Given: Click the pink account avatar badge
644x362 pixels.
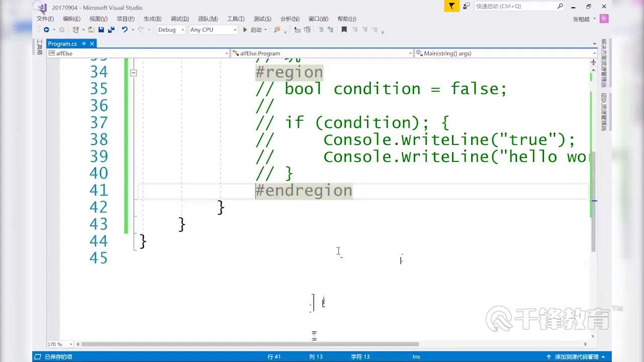Looking at the screenshot, I should (604, 19).
